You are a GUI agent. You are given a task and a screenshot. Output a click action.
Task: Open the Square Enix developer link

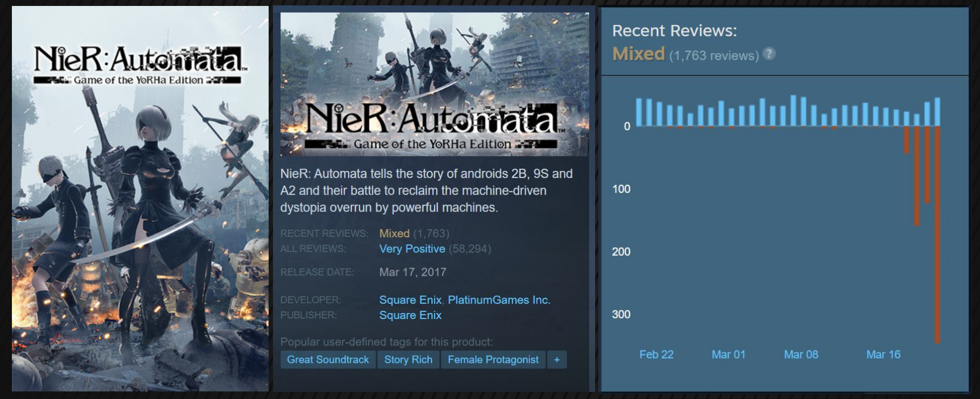pyautogui.click(x=410, y=300)
